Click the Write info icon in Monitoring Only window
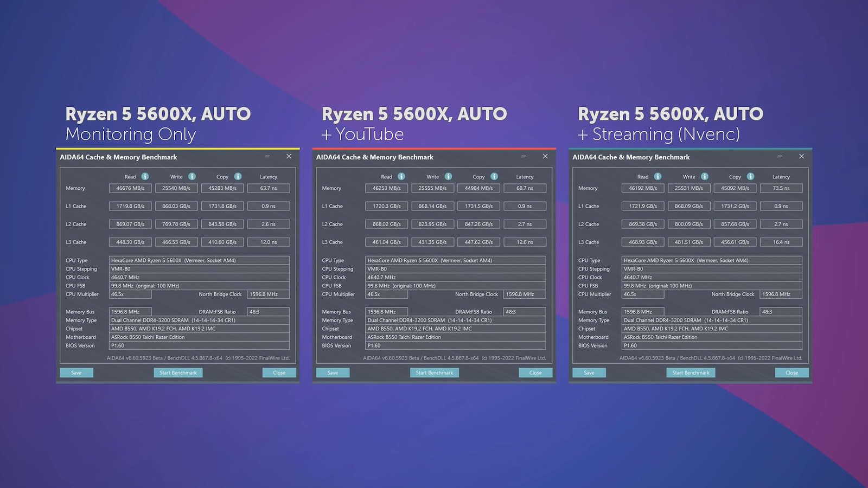The height and width of the screenshot is (488, 868). (x=192, y=176)
